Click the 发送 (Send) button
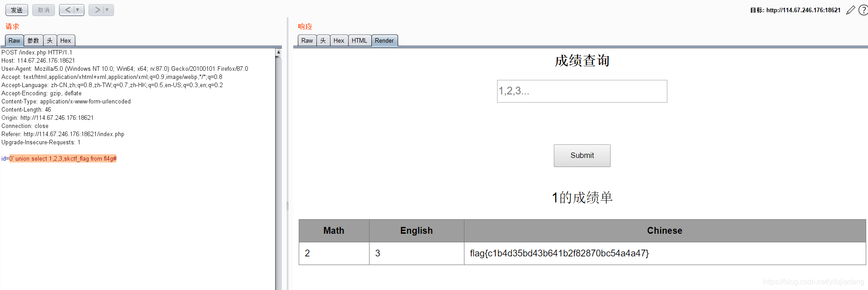 pyautogui.click(x=17, y=10)
